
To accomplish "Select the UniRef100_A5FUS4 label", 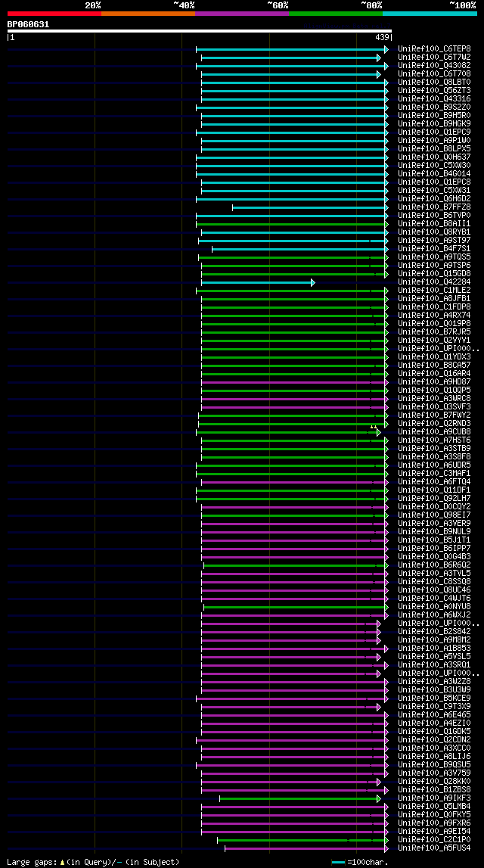I will 434,848.
